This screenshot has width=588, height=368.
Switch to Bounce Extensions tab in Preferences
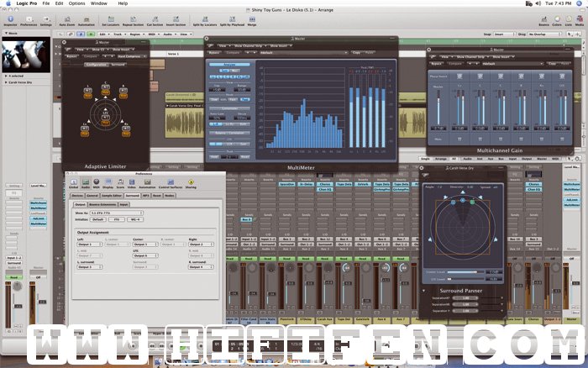pos(102,204)
